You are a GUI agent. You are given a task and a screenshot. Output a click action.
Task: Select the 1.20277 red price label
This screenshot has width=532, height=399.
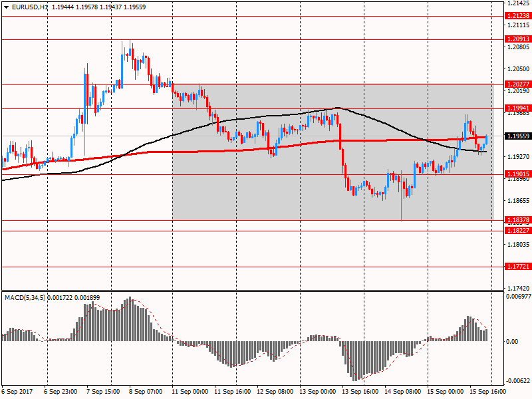click(x=518, y=84)
